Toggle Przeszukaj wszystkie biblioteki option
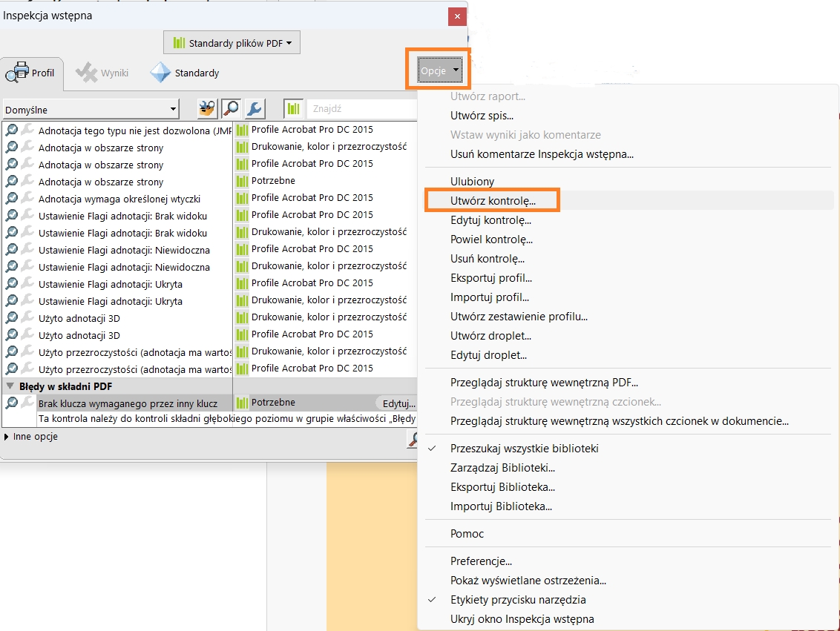Viewport: 840px width, 631px height. (524, 449)
